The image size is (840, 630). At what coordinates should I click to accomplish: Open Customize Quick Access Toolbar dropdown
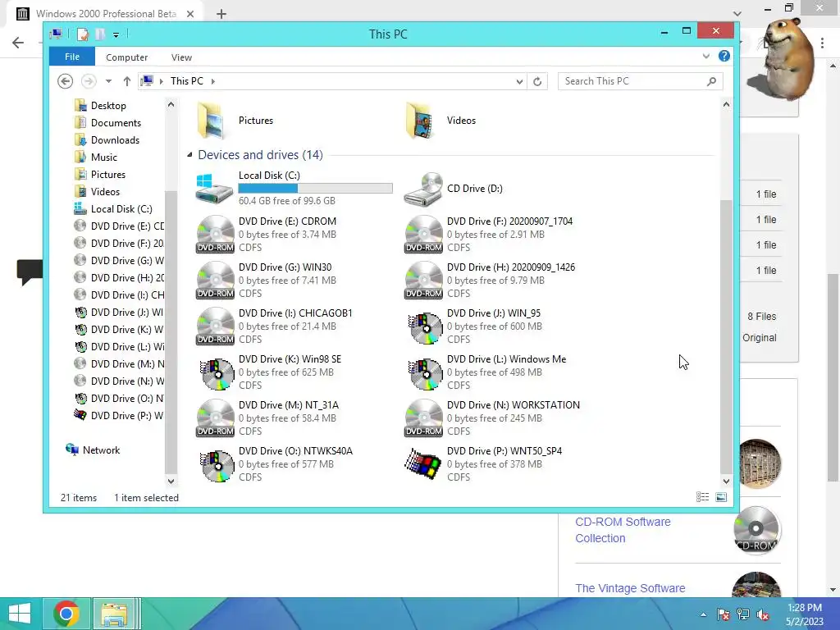pos(116,35)
